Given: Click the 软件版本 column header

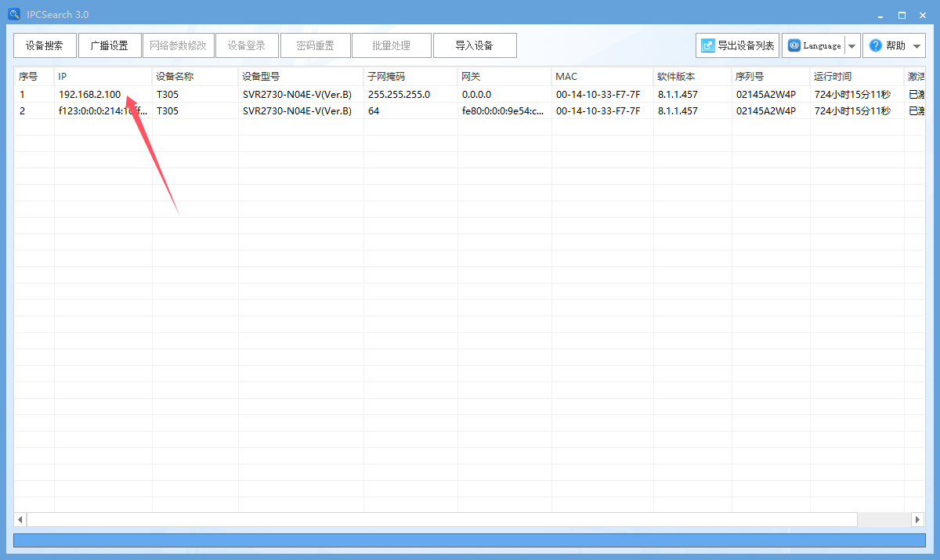Looking at the screenshot, I should click(692, 77).
